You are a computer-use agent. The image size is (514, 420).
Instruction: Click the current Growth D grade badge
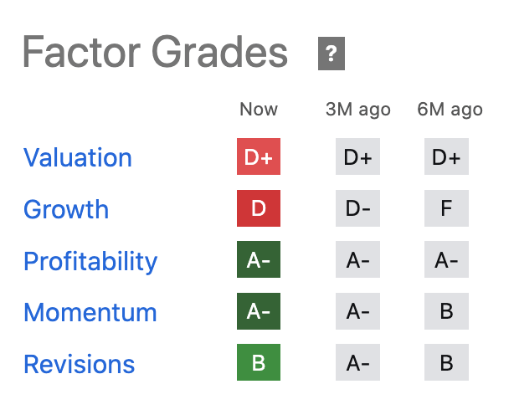pyautogui.click(x=259, y=209)
